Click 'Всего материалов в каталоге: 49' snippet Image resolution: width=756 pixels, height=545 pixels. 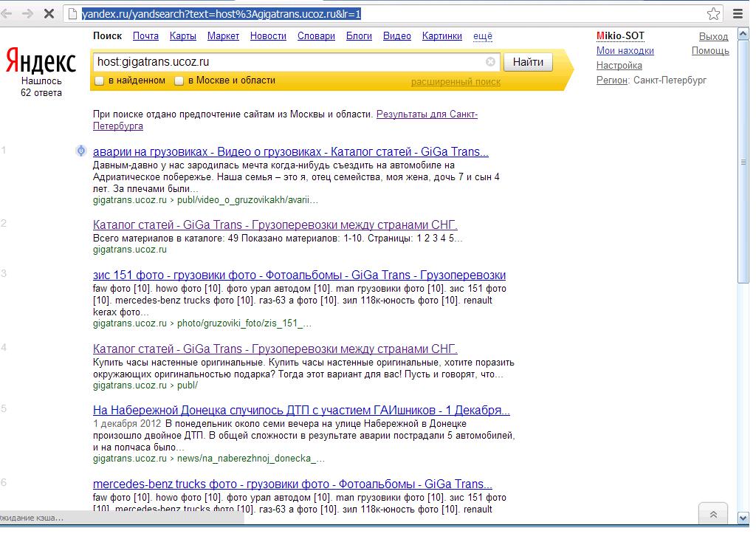click(166, 239)
